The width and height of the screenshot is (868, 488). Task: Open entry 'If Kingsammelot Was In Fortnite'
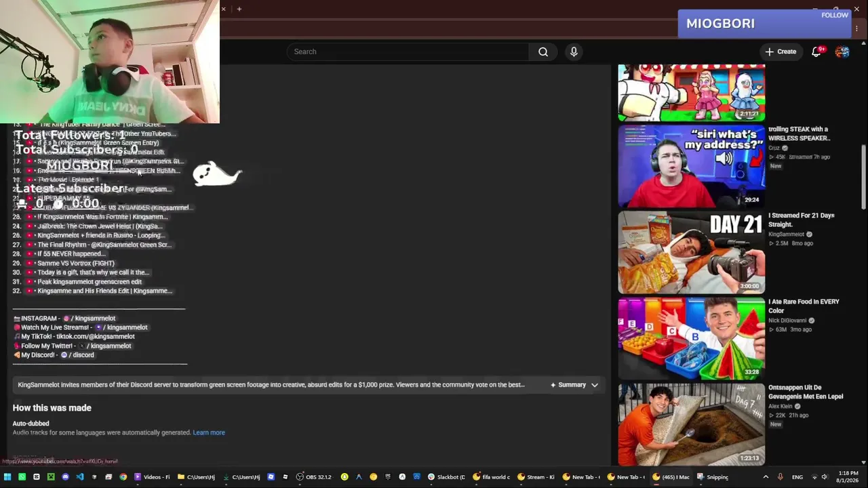pyautogui.click(x=102, y=217)
